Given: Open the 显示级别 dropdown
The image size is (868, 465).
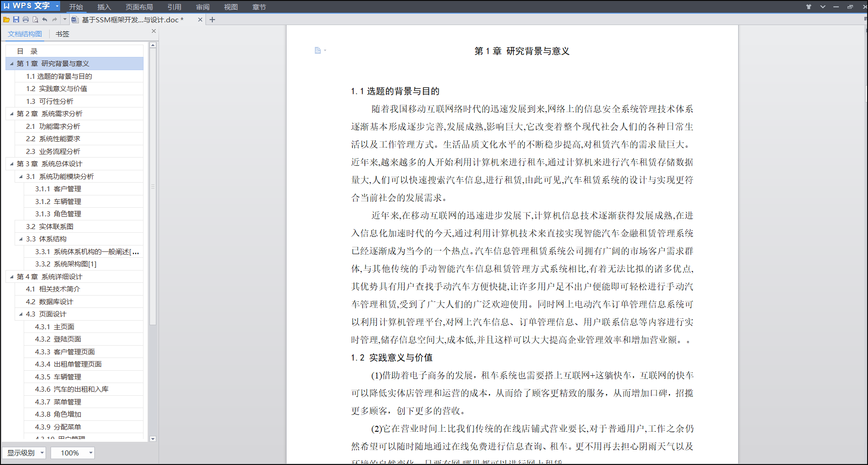Looking at the screenshot, I should pyautogui.click(x=24, y=453).
